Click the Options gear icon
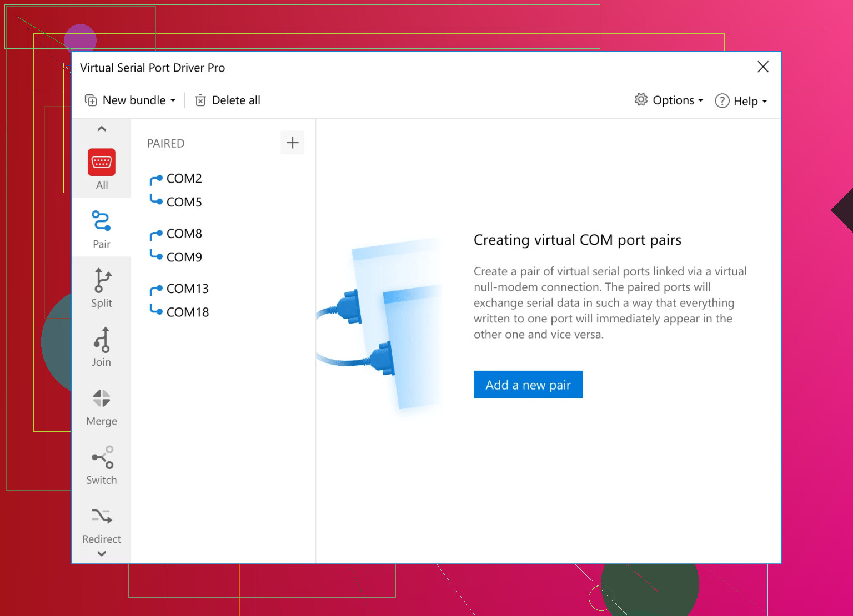The height and width of the screenshot is (616, 853). point(641,99)
